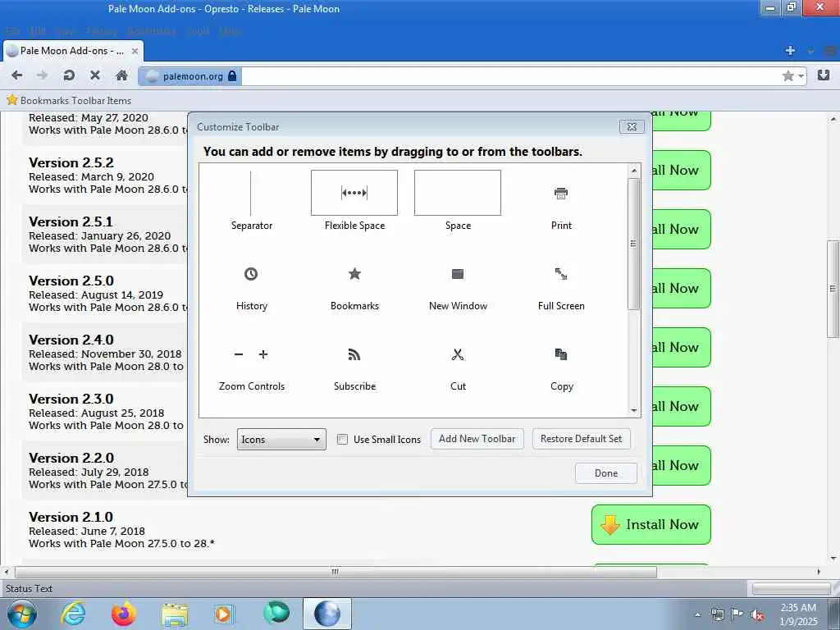Go back with the navigation arrow
The image size is (840, 630).
16,75
